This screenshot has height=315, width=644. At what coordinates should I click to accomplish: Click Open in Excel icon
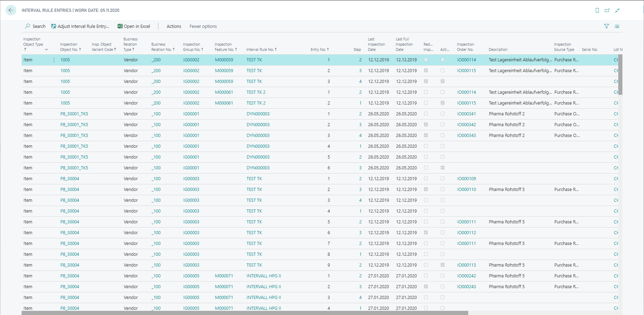tap(120, 26)
